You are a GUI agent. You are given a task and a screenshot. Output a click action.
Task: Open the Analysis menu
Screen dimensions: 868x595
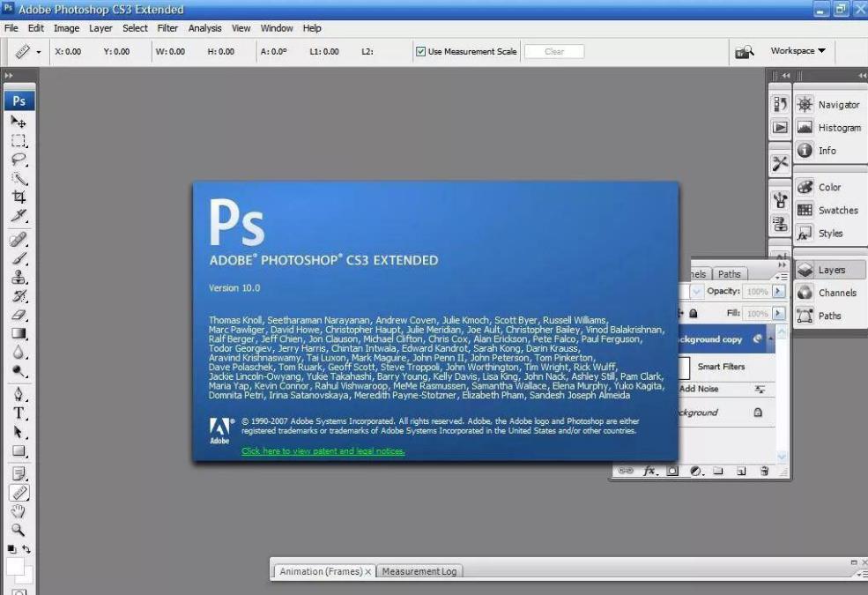click(x=204, y=28)
